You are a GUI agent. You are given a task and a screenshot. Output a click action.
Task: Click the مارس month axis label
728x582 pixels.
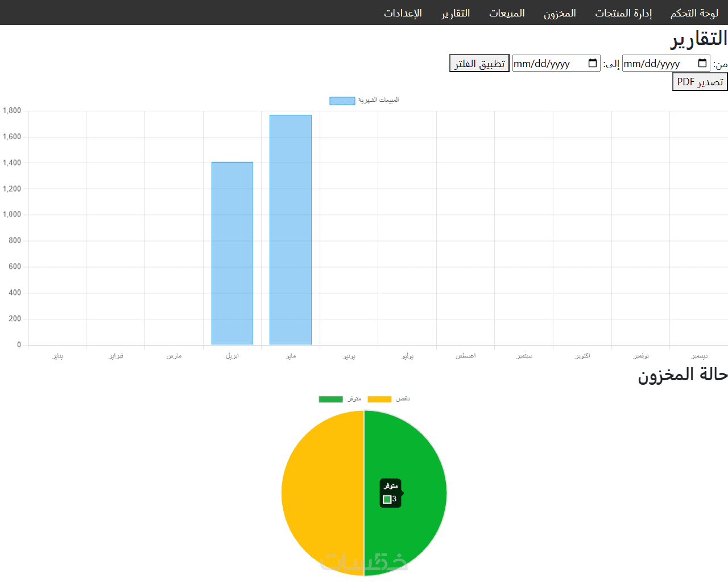(174, 356)
